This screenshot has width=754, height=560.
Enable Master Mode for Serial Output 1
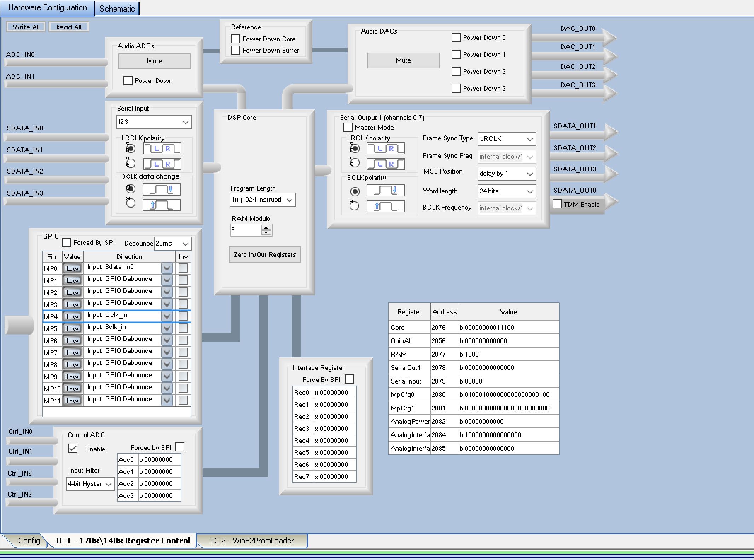348,127
